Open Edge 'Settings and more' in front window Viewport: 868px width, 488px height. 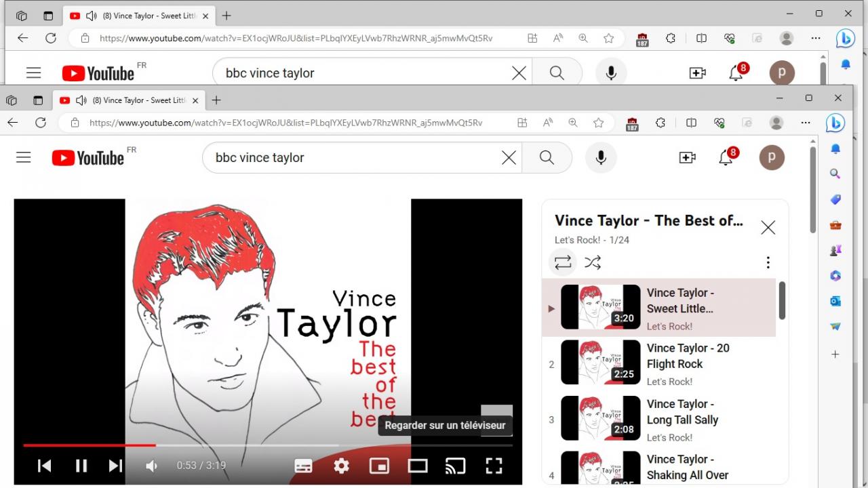pyautogui.click(x=806, y=123)
